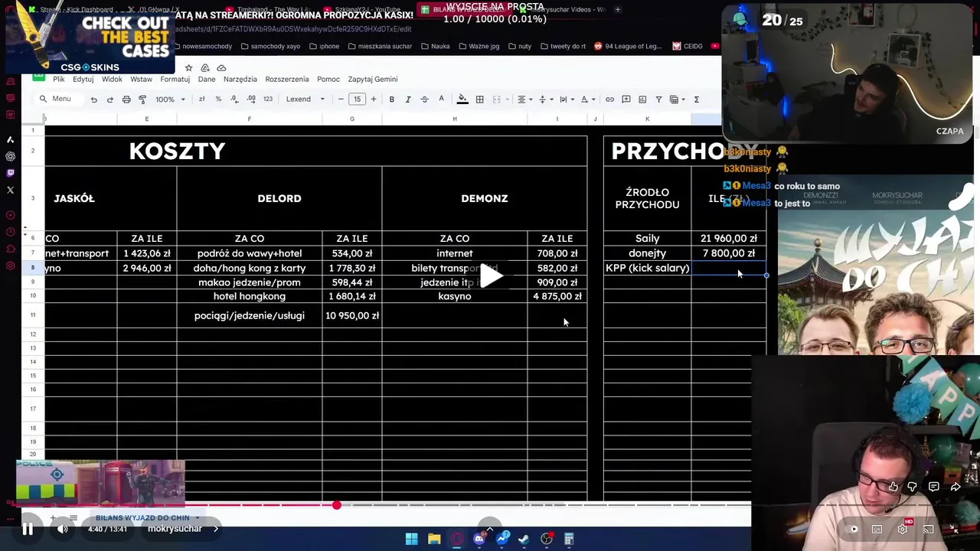Toggle subtitles in the video player
980x551 pixels.
(x=877, y=529)
